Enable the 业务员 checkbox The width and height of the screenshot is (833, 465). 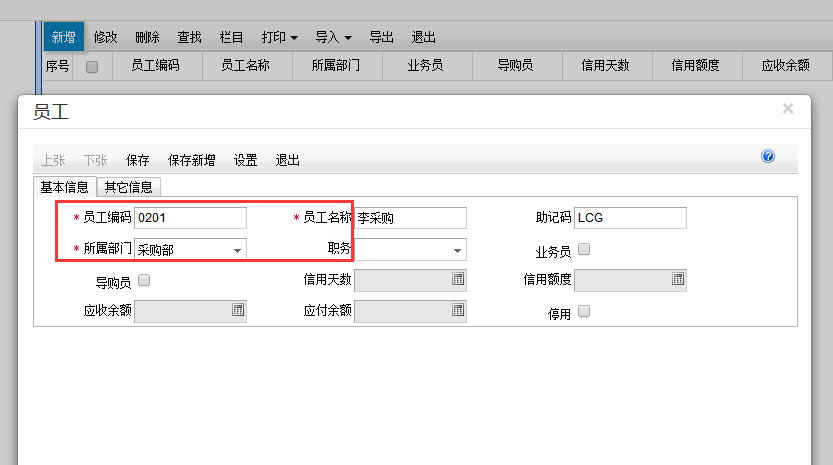click(584, 249)
